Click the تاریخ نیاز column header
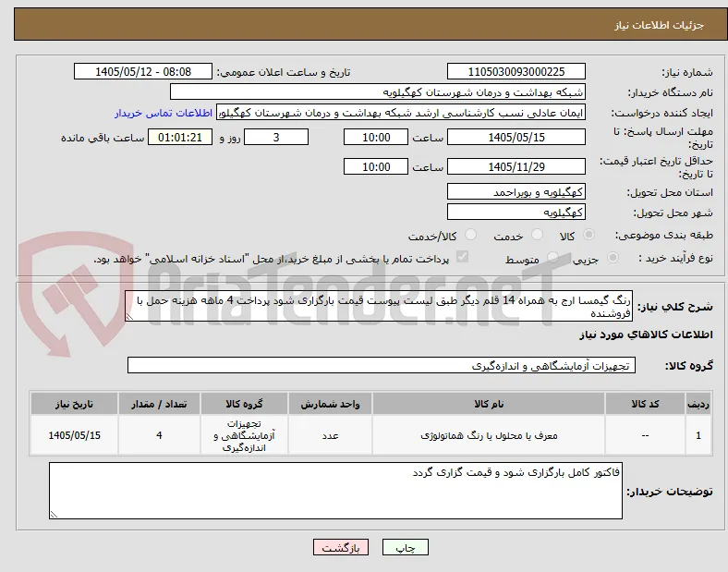 click(74, 404)
